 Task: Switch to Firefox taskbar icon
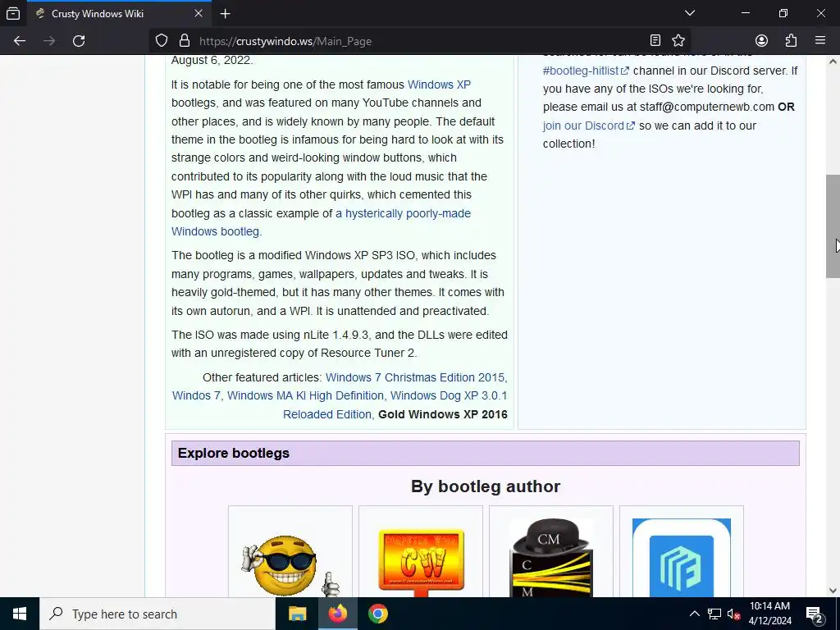click(x=337, y=614)
